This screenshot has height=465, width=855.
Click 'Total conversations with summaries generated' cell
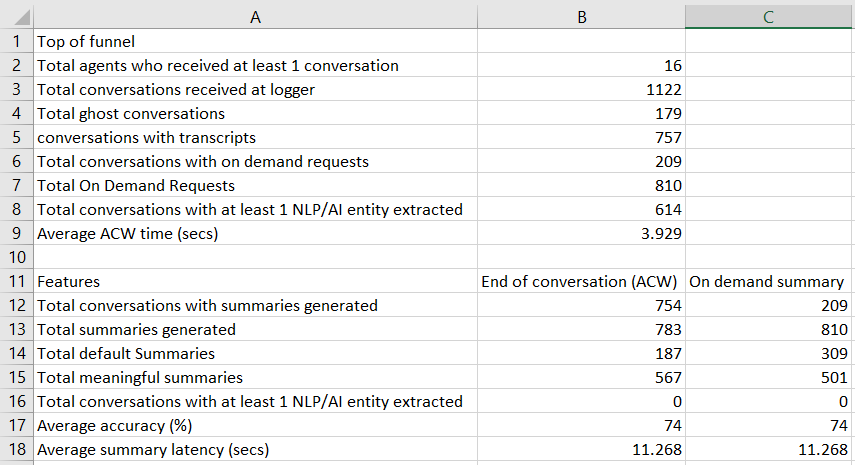(x=255, y=305)
